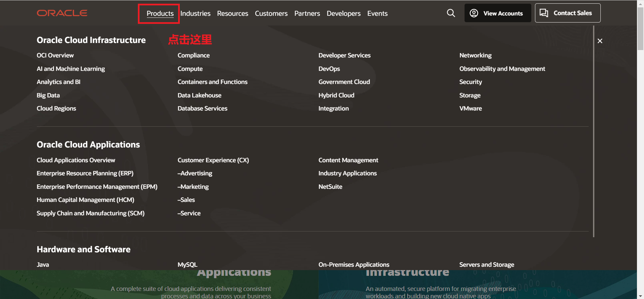Select Enterprise Resource Planning (ERP)
Image resolution: width=644 pixels, height=299 pixels.
pos(85,173)
